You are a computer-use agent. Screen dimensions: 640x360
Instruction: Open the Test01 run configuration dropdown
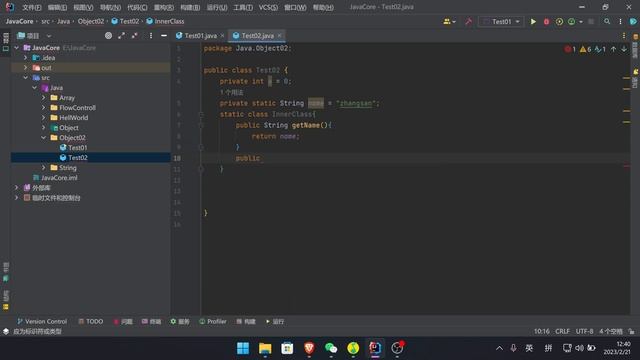coord(502,22)
